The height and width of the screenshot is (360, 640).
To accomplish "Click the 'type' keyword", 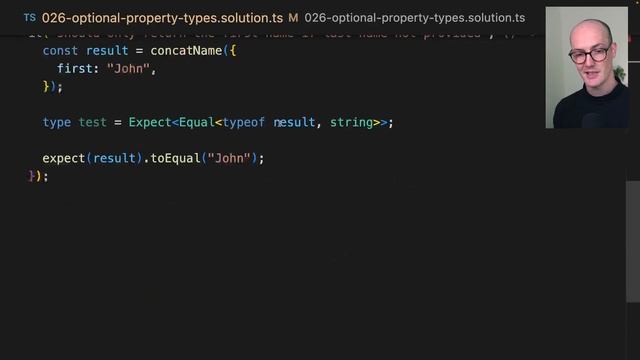I will point(57,122).
